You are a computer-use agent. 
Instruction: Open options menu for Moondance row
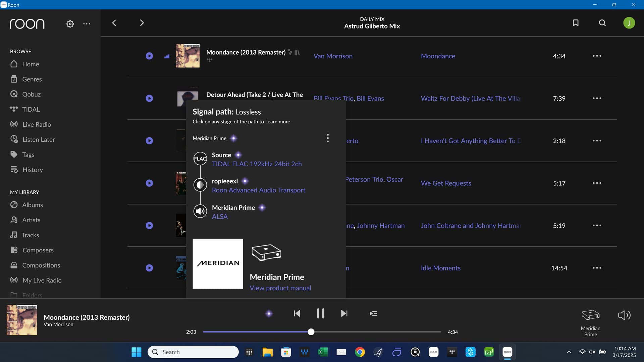(597, 56)
